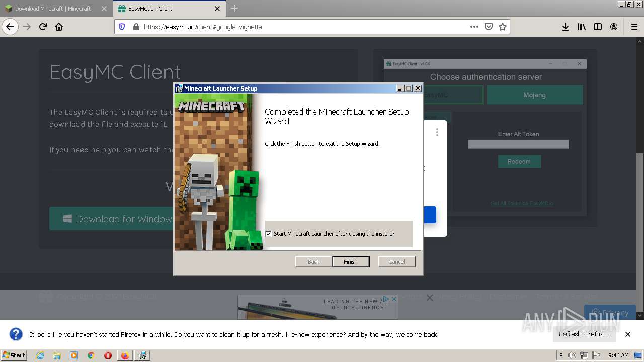Click Back button in setup wizard
The height and width of the screenshot is (362, 644).
pyautogui.click(x=313, y=262)
